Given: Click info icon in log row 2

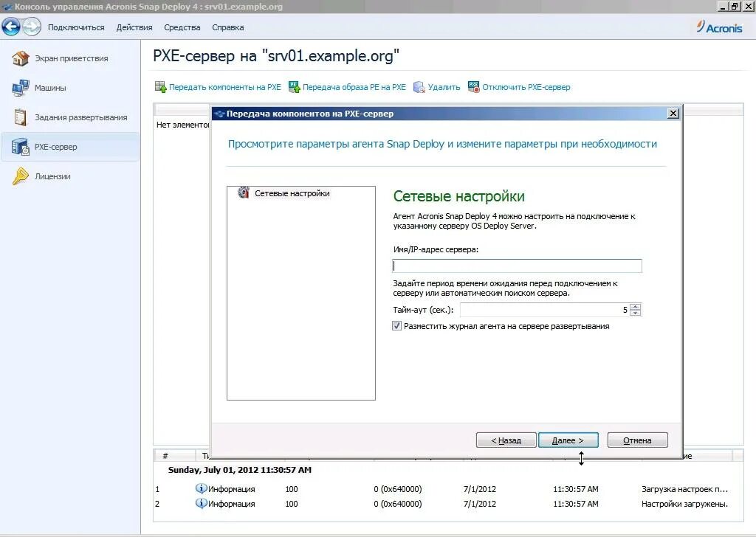Looking at the screenshot, I should click(201, 503).
